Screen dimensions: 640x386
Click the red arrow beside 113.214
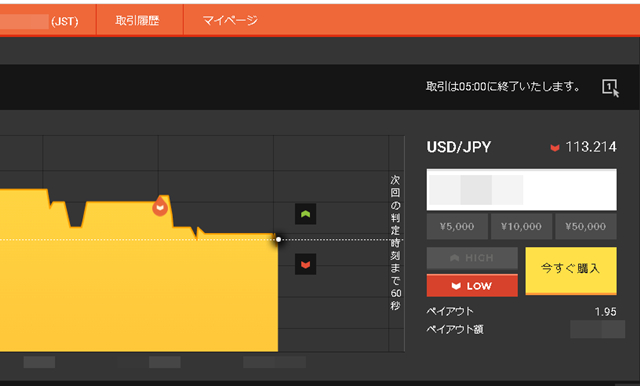(555, 148)
